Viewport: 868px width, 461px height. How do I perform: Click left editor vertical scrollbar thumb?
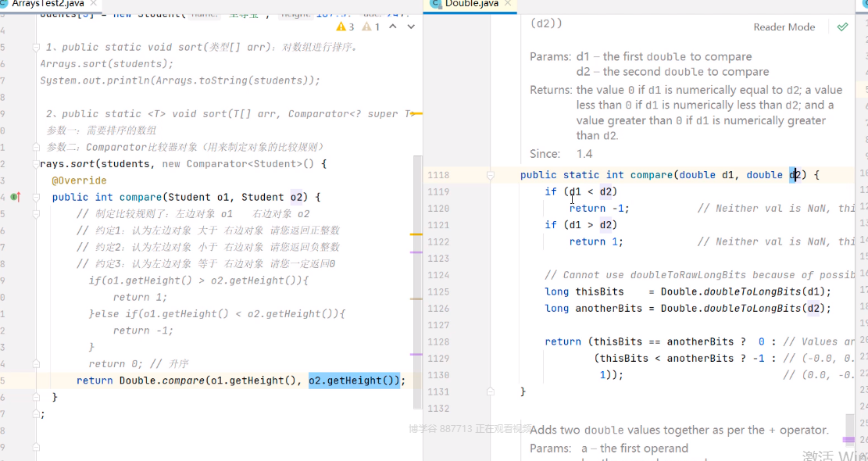(x=418, y=282)
